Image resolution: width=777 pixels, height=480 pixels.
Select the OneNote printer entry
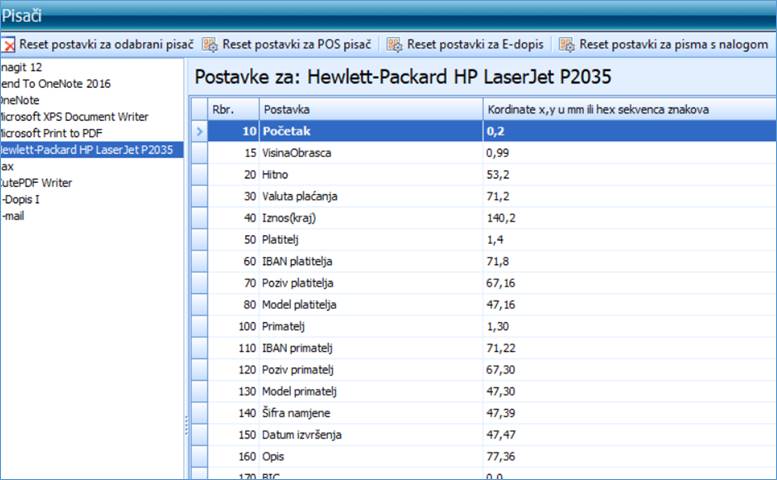(x=20, y=100)
